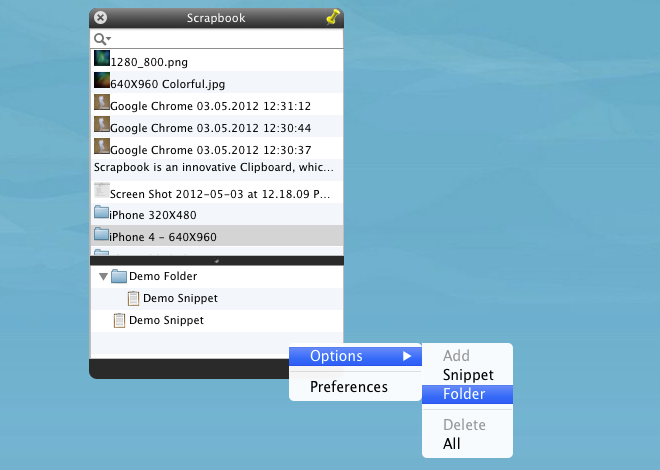Image resolution: width=660 pixels, height=470 pixels.
Task: Open Preferences from the context menu
Action: (349, 387)
